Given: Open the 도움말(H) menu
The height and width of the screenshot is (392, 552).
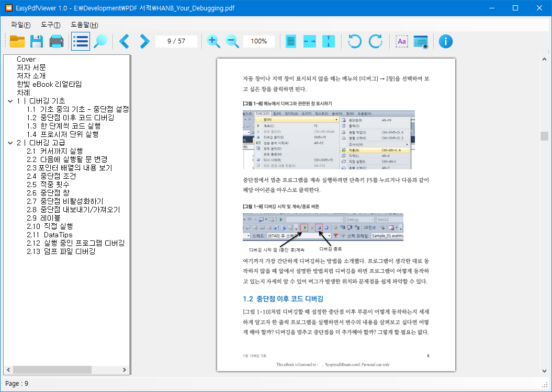Looking at the screenshot, I should pyautogui.click(x=84, y=25).
